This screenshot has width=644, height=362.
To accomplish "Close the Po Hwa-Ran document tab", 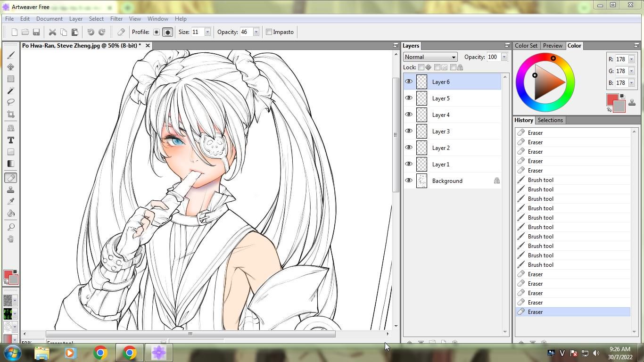I will coord(148,46).
